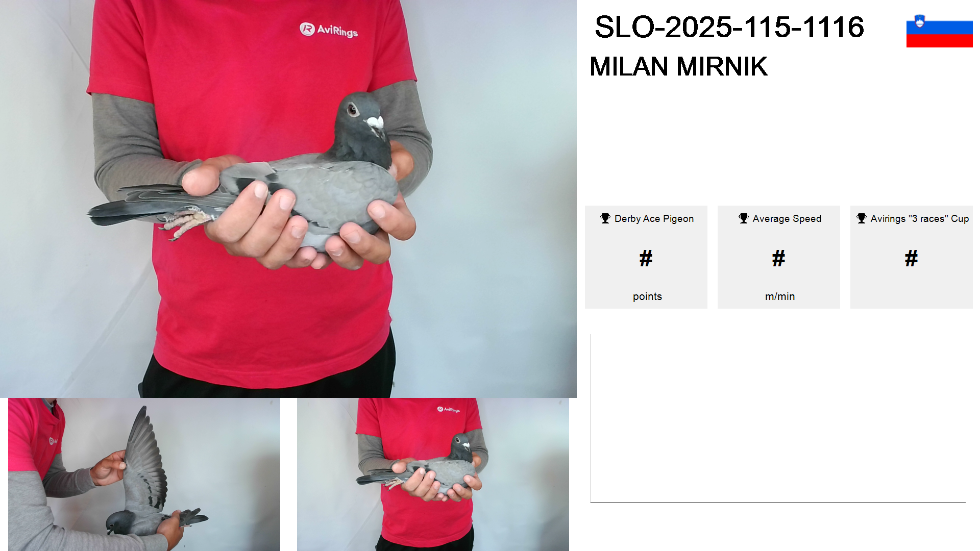This screenshot has height=551, width=980.
Task: Click the Avirings 3 races Cup trophy icon
Action: point(862,218)
